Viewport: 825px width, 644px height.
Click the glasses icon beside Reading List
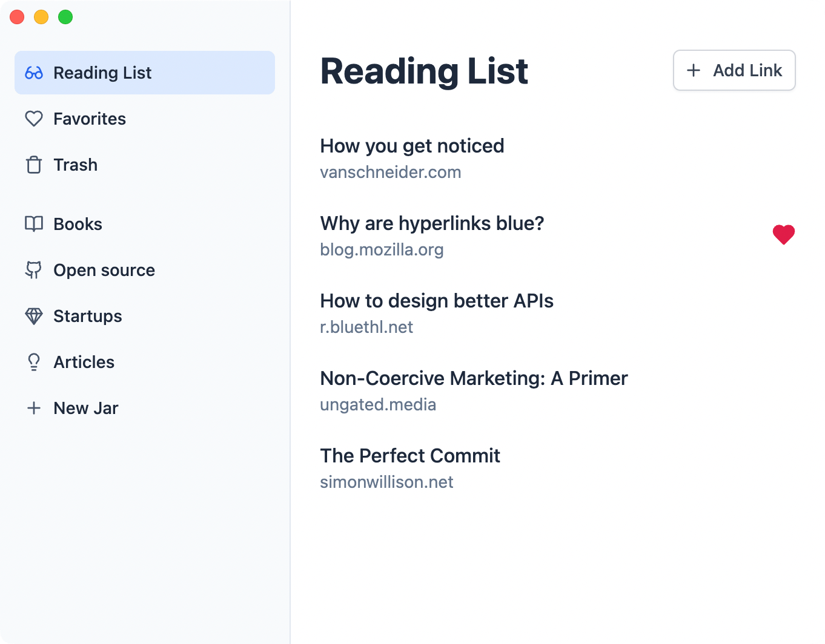pos(34,73)
